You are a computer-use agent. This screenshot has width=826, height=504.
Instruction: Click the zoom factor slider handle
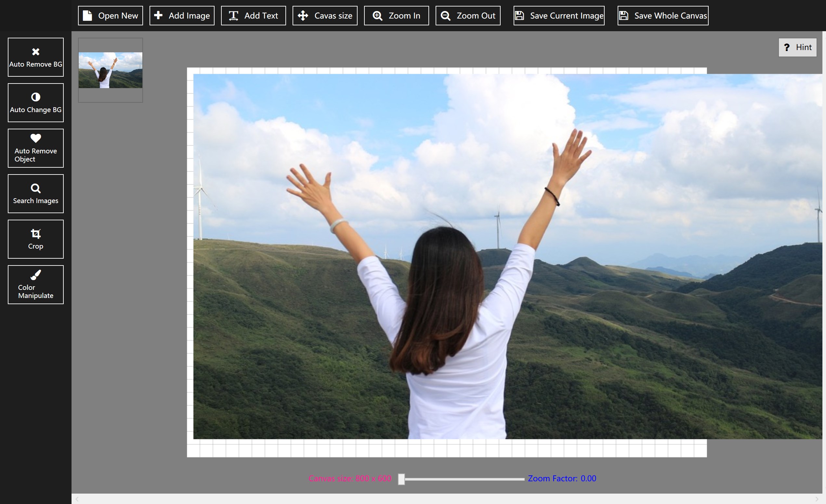point(401,479)
